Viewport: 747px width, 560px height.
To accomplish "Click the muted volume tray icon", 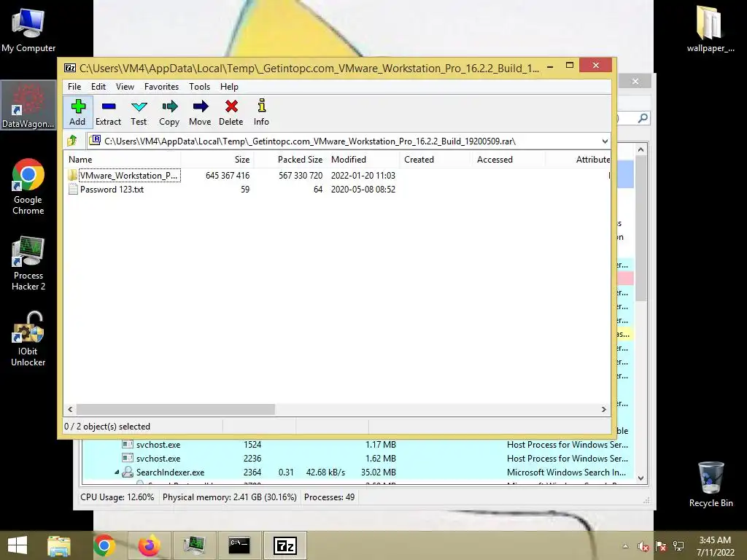I will (643, 546).
